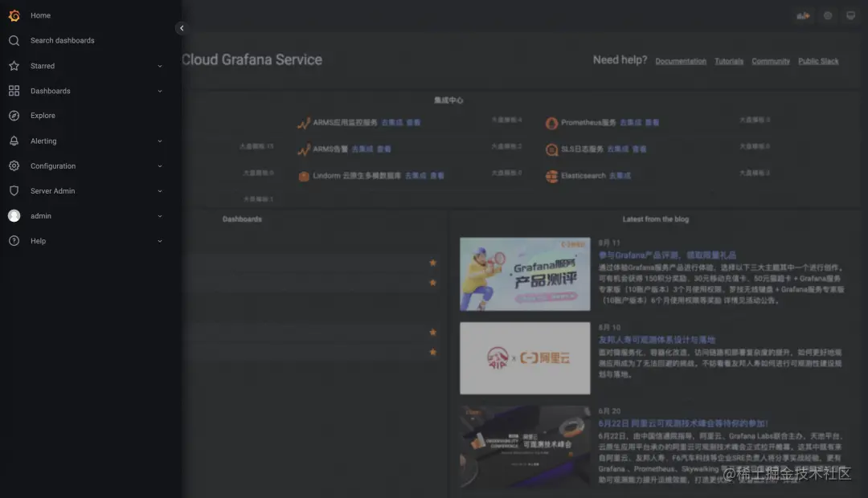Click the Dashboards panel heading
The height and width of the screenshot is (498, 868).
pyautogui.click(x=242, y=219)
